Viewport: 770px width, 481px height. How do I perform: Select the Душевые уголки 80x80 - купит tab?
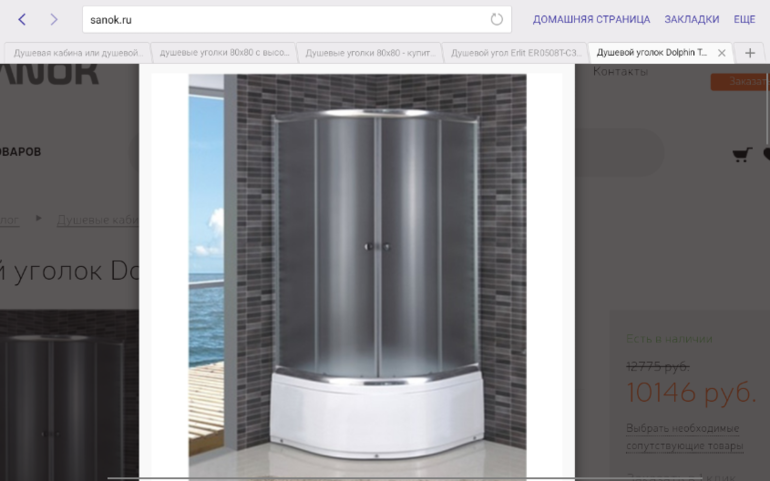point(370,53)
